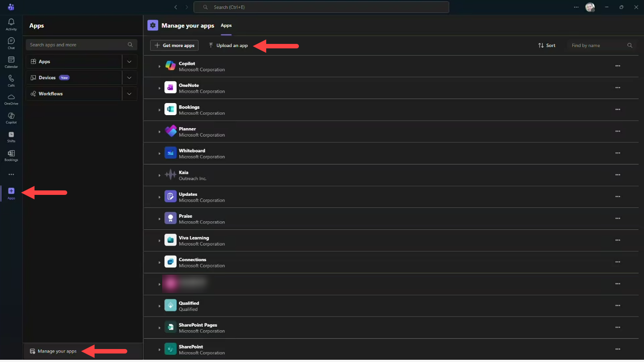The image size is (644, 362).
Task: Expand the Copilot app row
Action: pos(160,66)
